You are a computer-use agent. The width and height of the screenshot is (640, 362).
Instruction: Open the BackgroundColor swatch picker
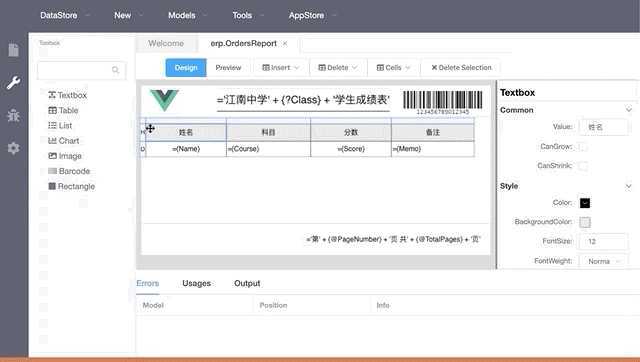585,222
